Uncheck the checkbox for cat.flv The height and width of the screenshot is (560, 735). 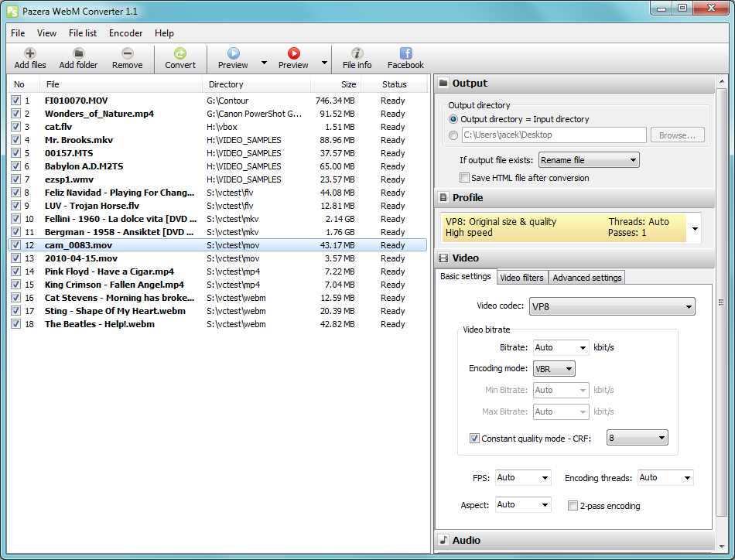coord(16,127)
